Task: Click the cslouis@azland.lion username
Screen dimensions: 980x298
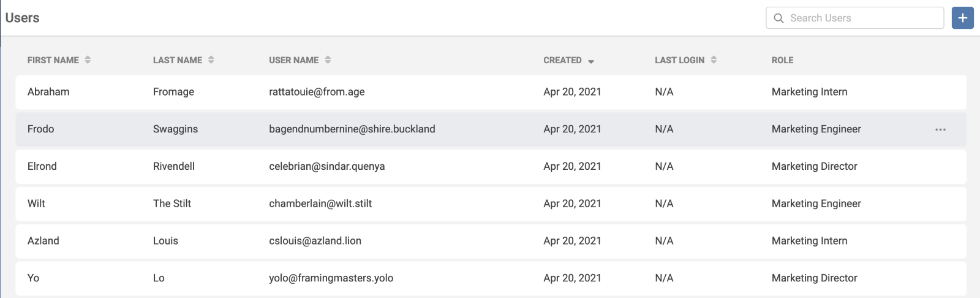Action: tap(315, 241)
